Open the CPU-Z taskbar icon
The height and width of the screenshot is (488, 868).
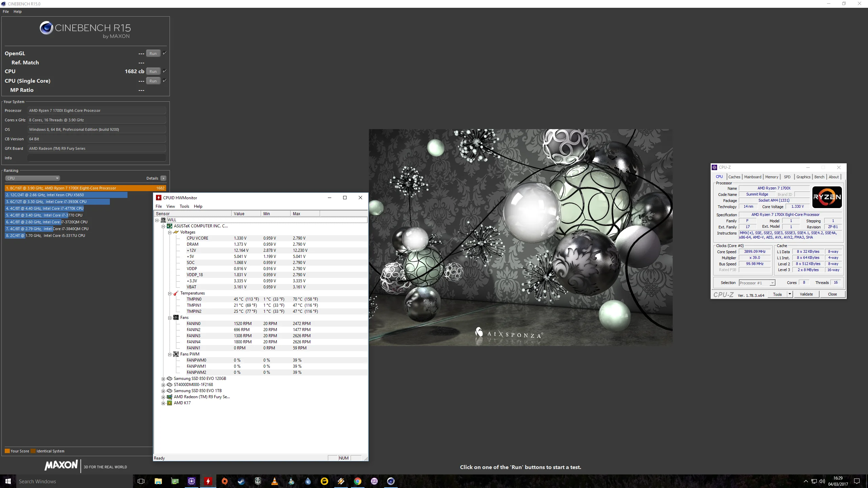(x=192, y=481)
